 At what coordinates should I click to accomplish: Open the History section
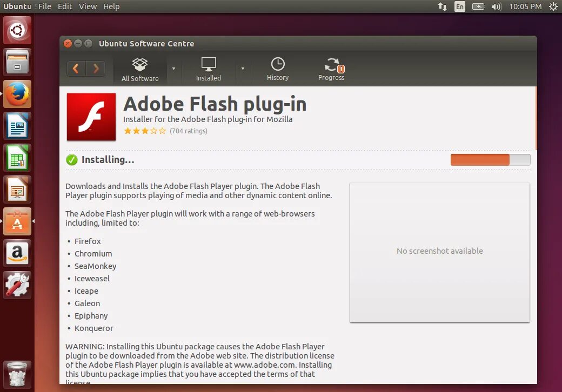click(x=278, y=70)
